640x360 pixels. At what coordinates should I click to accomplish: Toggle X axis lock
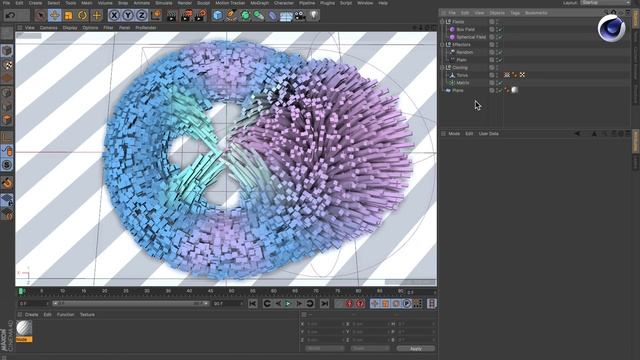point(114,16)
